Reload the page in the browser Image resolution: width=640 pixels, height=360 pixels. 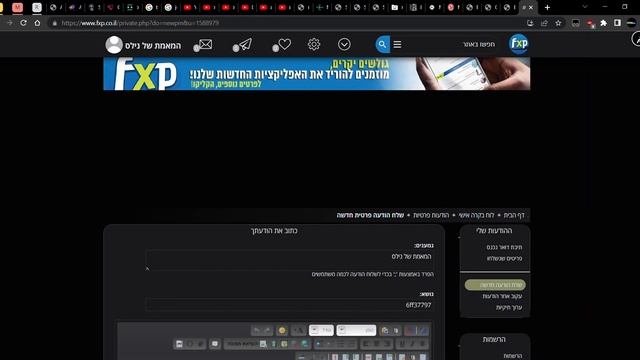click(24, 23)
